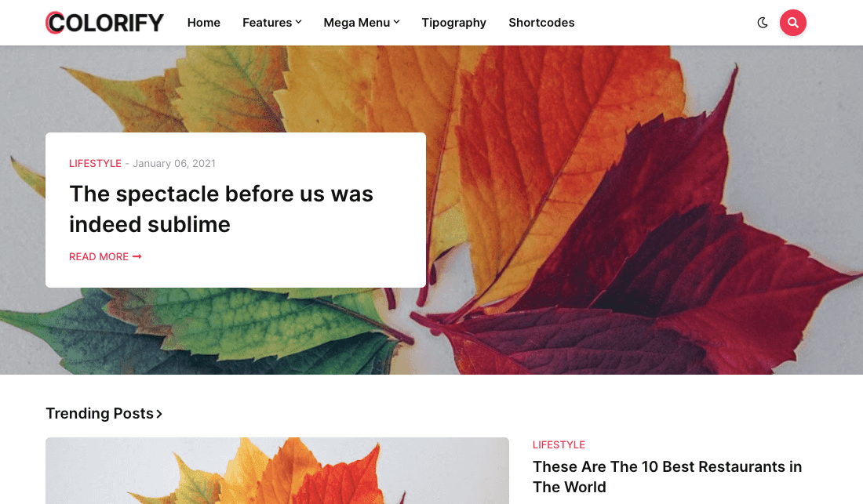Go to the Shortcodes page
The height and width of the screenshot is (504, 863).
541,23
